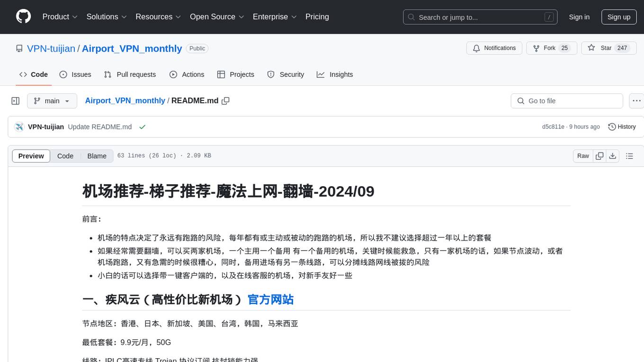Image resolution: width=644 pixels, height=362 pixels.
Task: Select the Code view
Action: (65, 156)
